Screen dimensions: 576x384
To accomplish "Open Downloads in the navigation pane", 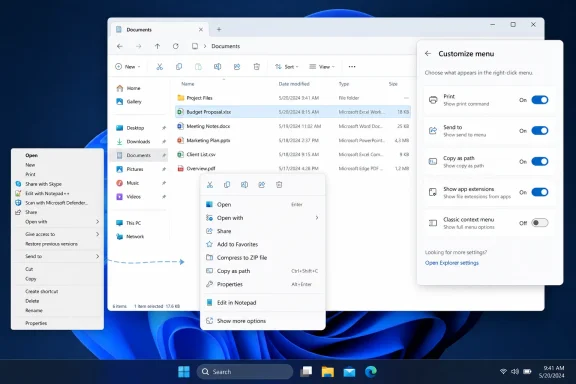I will [139, 141].
